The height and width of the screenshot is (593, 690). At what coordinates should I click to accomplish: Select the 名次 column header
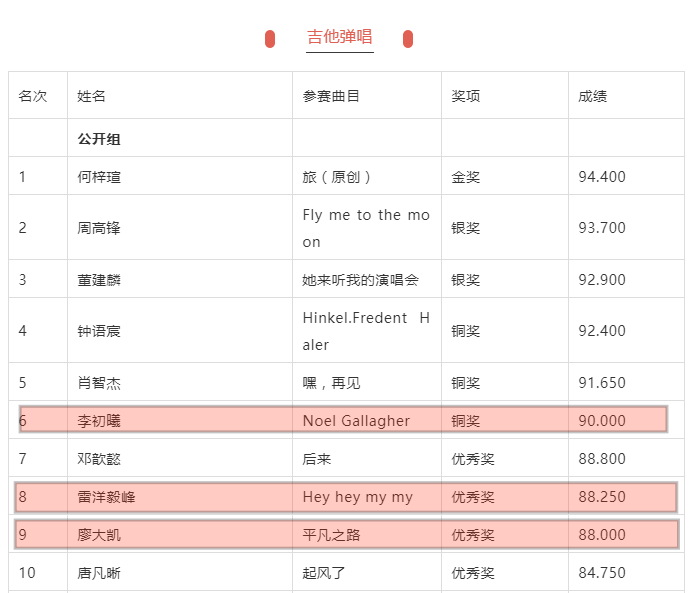pos(33,96)
